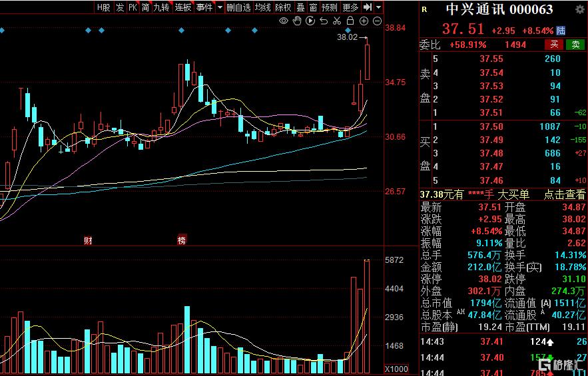
Task: Click the 振幅 9.11% value
Action: click(x=489, y=243)
